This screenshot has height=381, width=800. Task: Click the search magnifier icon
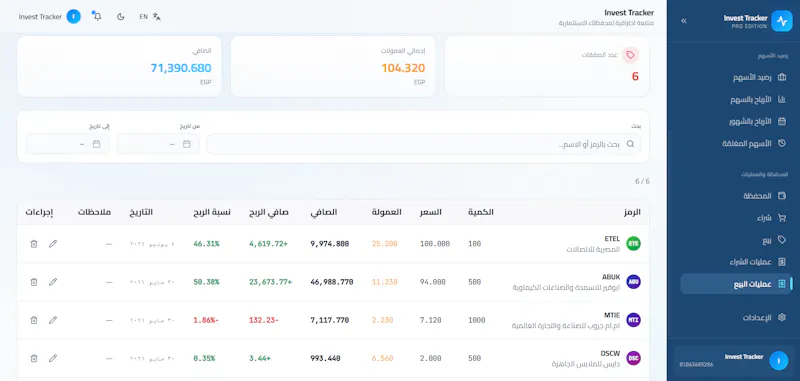631,144
